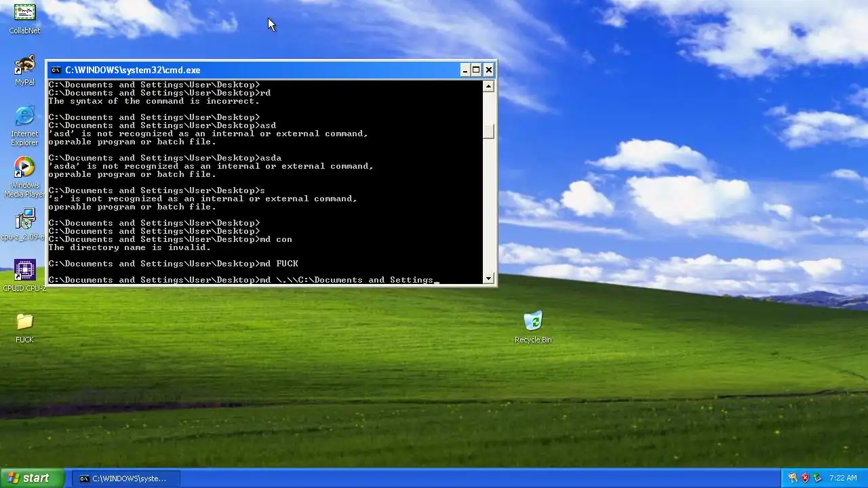
Task: Select the Recycle Bin desktop icon
Action: [x=533, y=328]
